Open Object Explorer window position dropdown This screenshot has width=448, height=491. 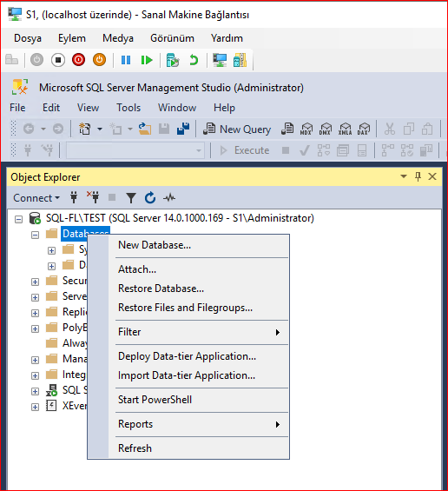click(404, 176)
